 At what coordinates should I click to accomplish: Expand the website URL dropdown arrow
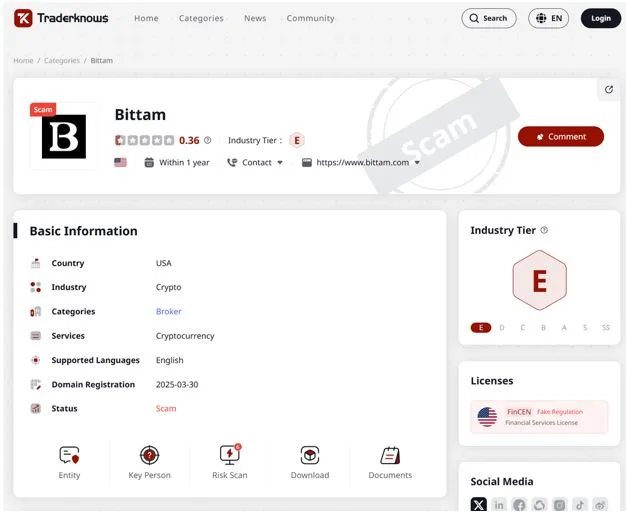point(417,163)
